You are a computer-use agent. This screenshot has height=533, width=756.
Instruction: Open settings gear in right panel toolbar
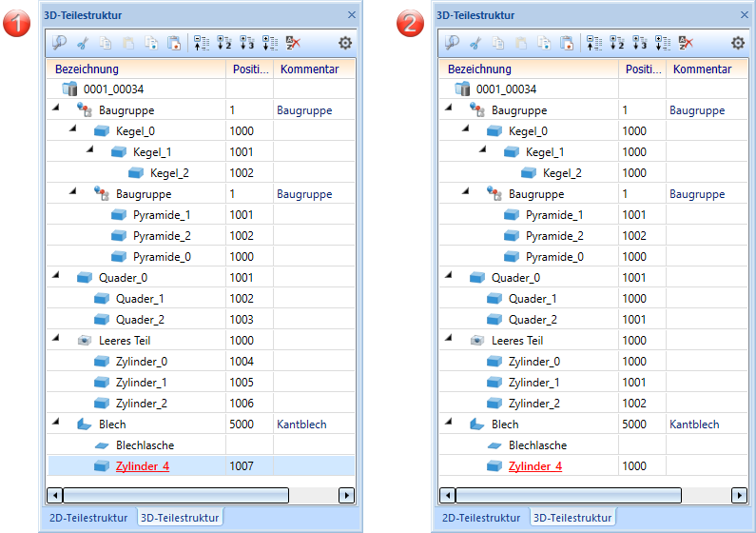[x=738, y=43]
